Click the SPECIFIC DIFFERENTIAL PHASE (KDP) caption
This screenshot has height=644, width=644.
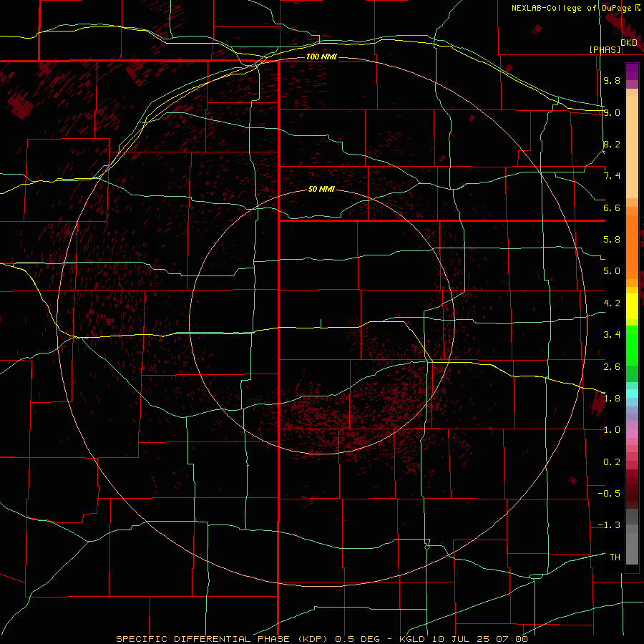tap(223, 639)
